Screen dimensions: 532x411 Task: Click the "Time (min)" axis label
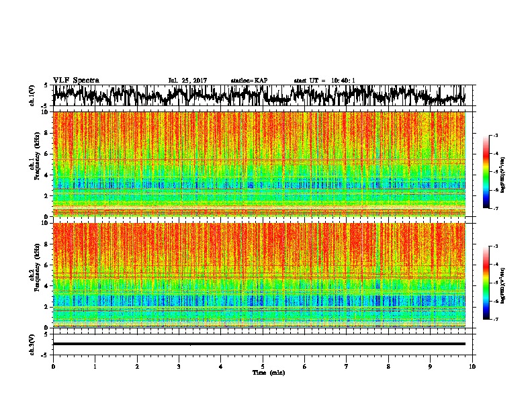pyautogui.click(x=269, y=373)
